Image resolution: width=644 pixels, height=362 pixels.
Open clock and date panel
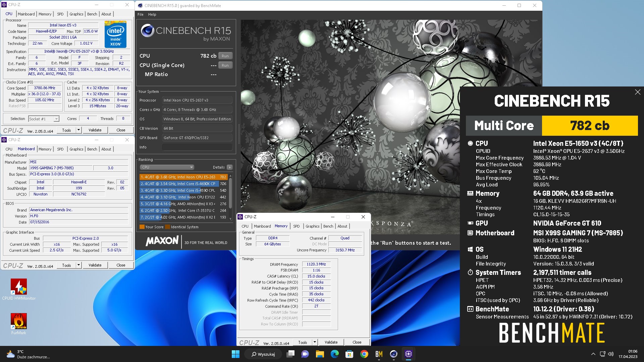click(628, 354)
